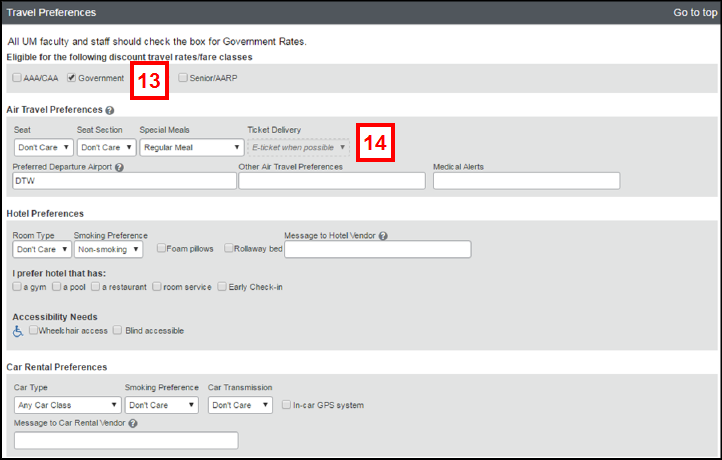Uncheck the Government discount rate checkbox
722x460 pixels.
pyautogui.click(x=72, y=78)
